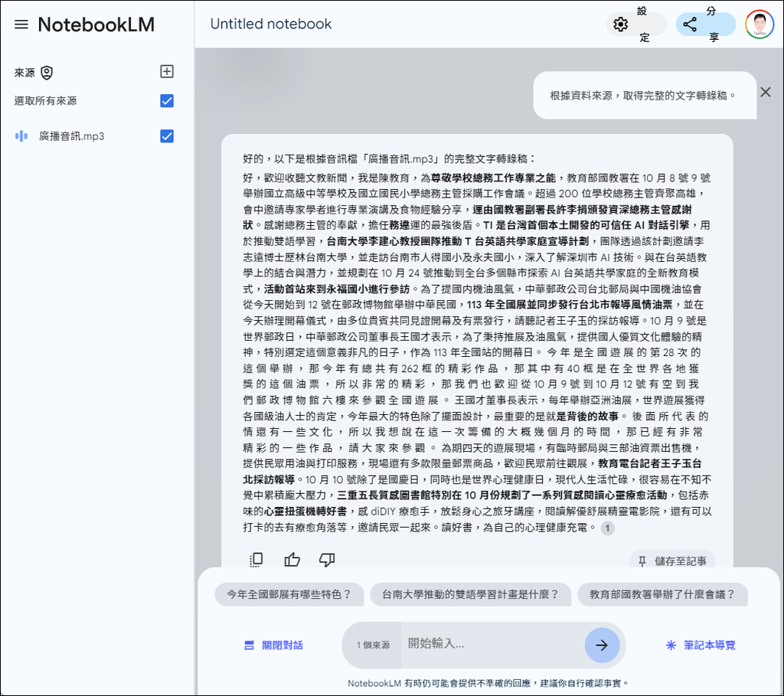Click the audio waveform icon of 廣播音訊.mp3
Image resolution: width=784 pixels, height=696 pixels.
[21, 136]
